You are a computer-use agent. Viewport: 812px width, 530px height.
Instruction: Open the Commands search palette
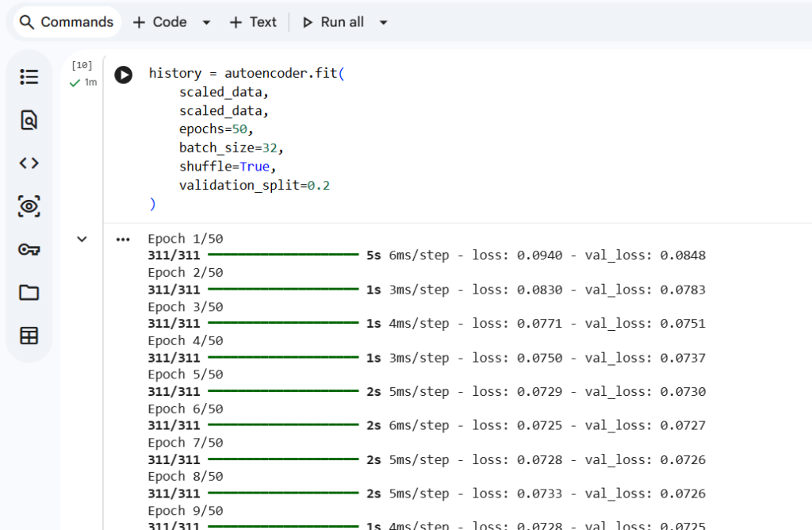67,22
